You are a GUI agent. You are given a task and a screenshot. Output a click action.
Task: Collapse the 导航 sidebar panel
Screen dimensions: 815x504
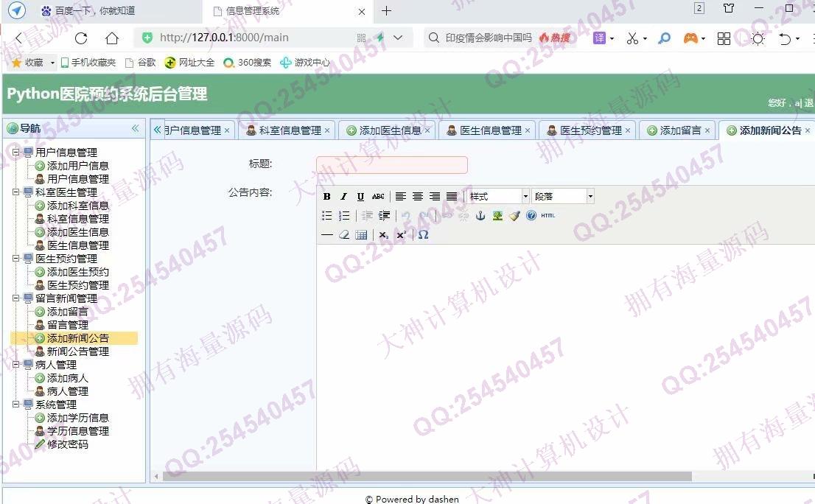(x=135, y=128)
